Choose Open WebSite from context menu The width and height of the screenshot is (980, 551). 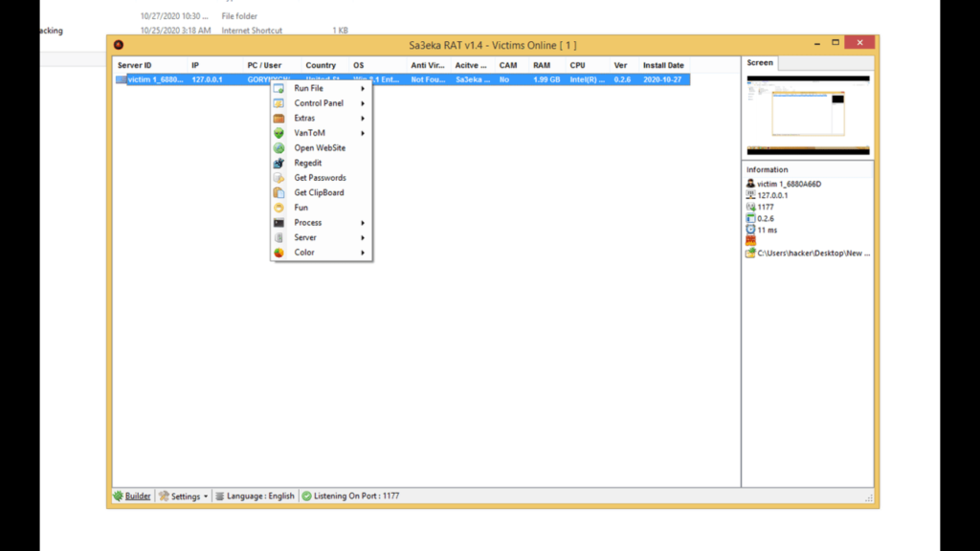(x=322, y=148)
